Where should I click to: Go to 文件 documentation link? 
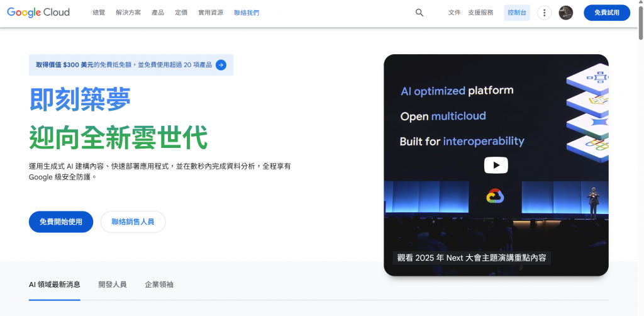pyautogui.click(x=454, y=13)
